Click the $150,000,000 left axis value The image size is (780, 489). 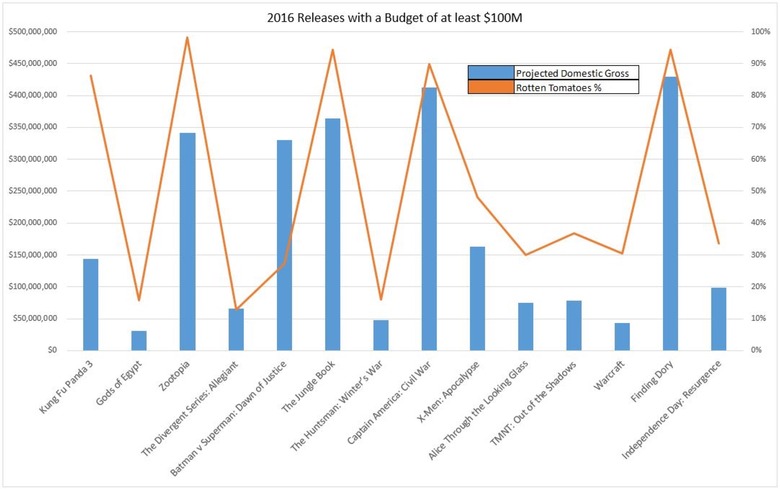coord(33,255)
